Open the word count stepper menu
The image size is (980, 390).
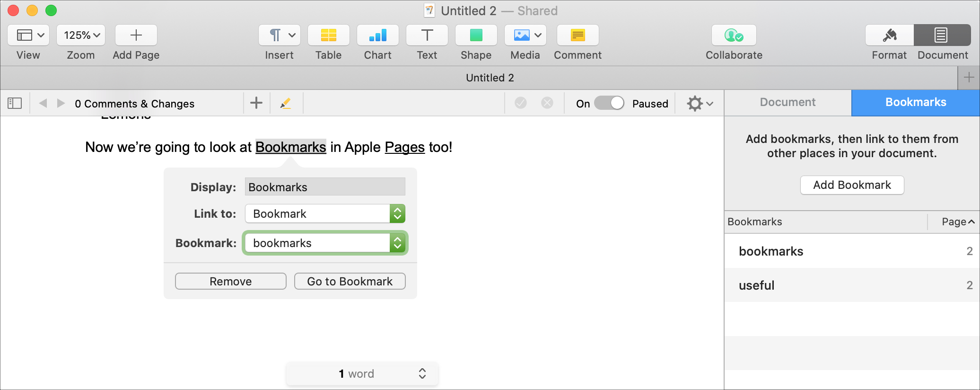click(422, 373)
